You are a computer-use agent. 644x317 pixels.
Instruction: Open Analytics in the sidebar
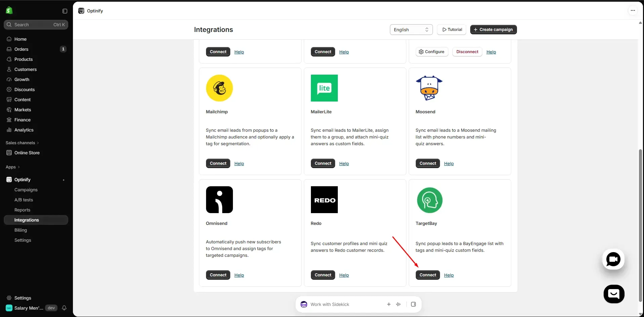[x=36, y=130]
